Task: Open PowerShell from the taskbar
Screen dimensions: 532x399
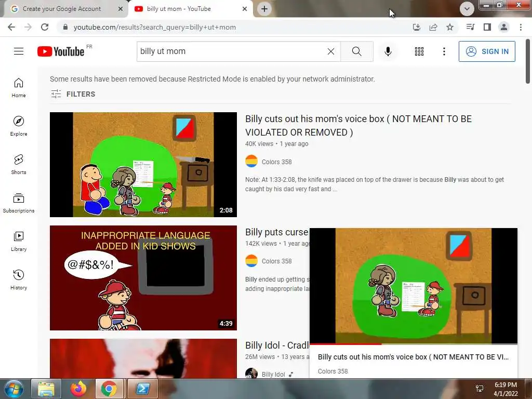Action: pos(142,389)
